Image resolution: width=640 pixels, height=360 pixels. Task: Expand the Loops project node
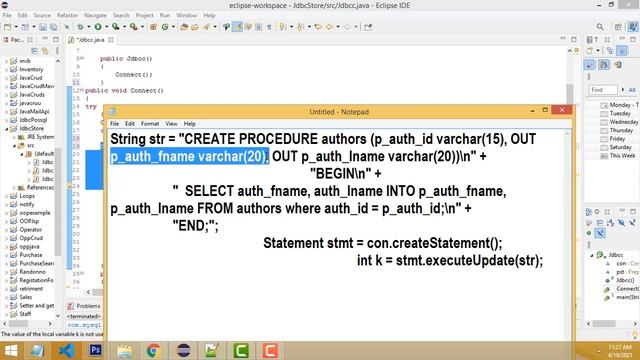[x=7, y=196]
